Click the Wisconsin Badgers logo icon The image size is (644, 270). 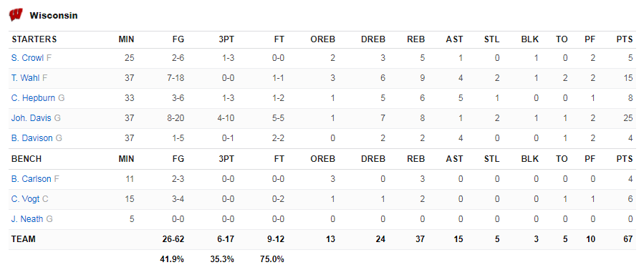pos(16,15)
